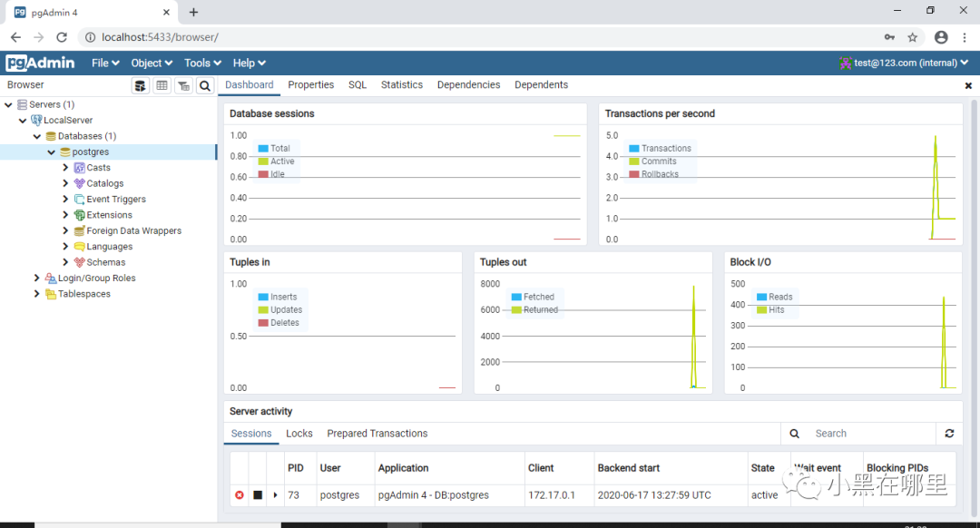Open the Chrome profile avatar
The height and width of the screenshot is (528, 980).
(941, 37)
